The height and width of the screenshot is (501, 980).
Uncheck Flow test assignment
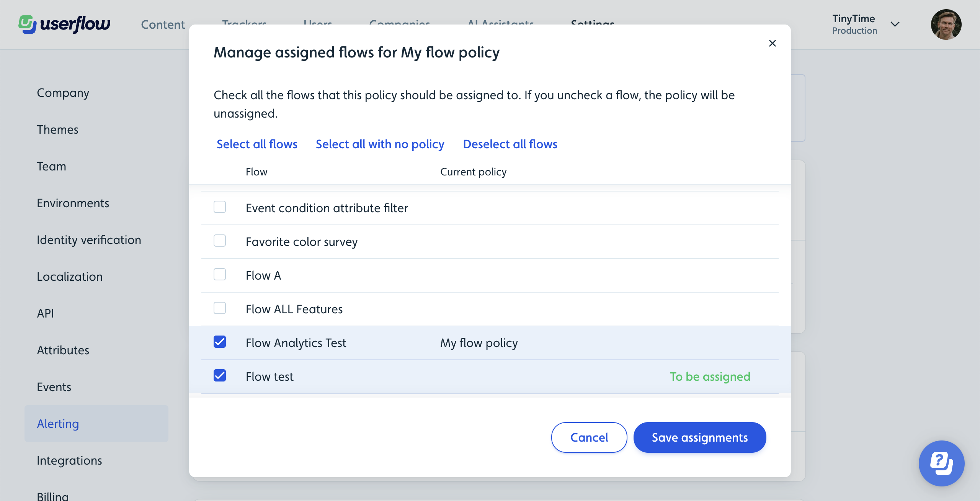click(x=220, y=376)
